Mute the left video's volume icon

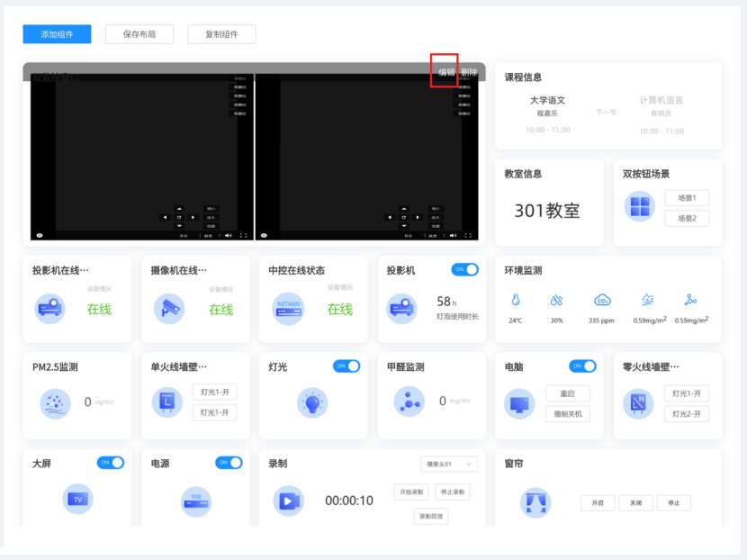tap(229, 236)
